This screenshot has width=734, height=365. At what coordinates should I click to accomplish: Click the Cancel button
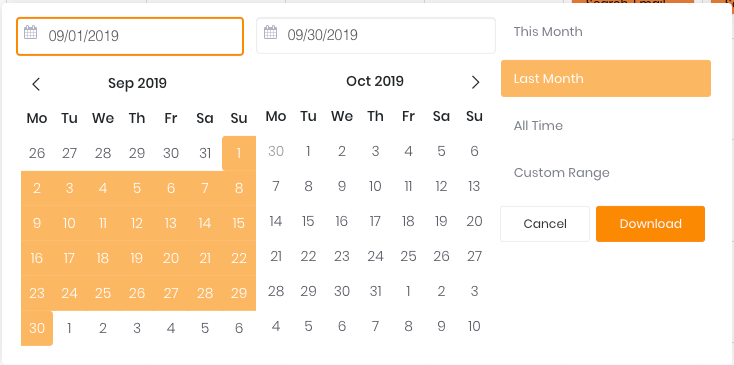545,224
